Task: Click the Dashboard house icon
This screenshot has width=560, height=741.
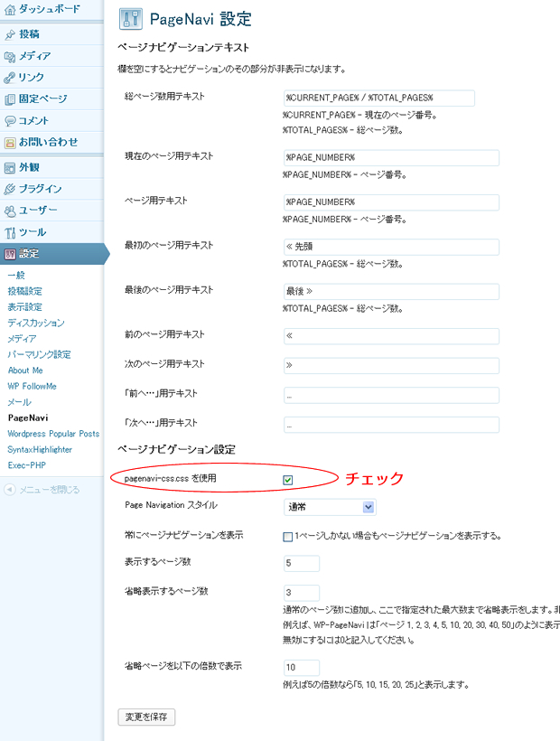Action: tap(10, 9)
